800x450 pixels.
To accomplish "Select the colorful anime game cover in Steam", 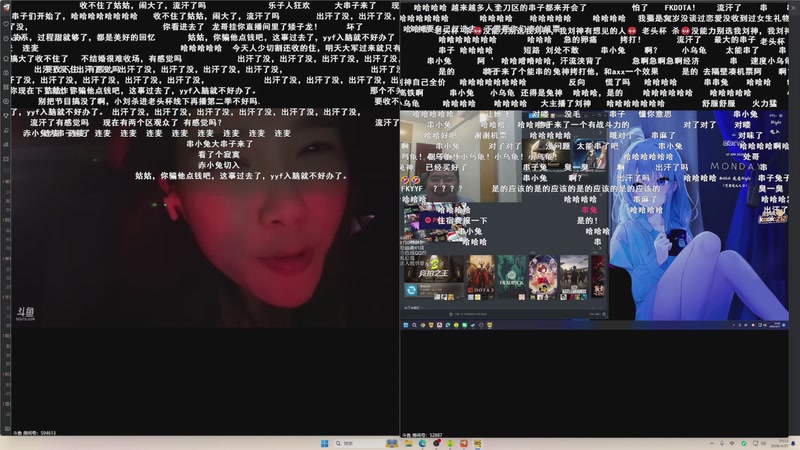I will pos(543,275).
